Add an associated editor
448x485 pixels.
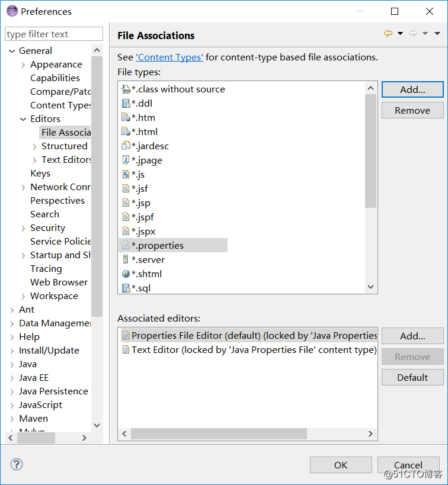coord(412,336)
